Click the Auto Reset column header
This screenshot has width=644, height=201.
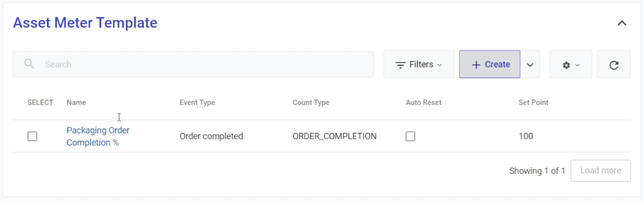[x=423, y=102]
